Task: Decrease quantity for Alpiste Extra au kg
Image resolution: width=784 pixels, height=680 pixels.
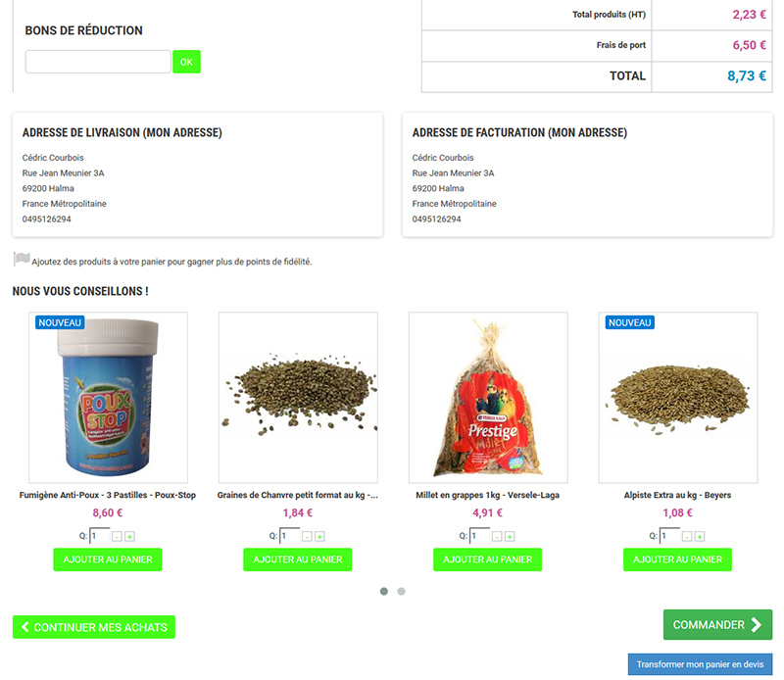Action: (x=687, y=537)
